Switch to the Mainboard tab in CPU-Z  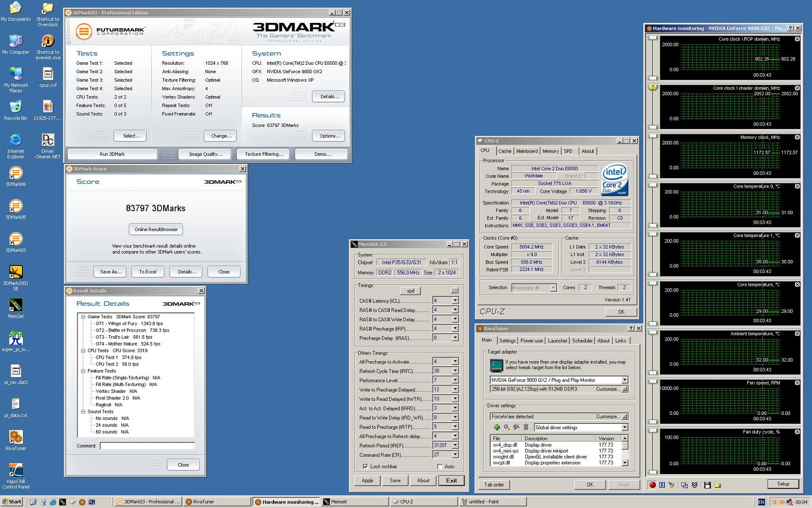point(526,151)
